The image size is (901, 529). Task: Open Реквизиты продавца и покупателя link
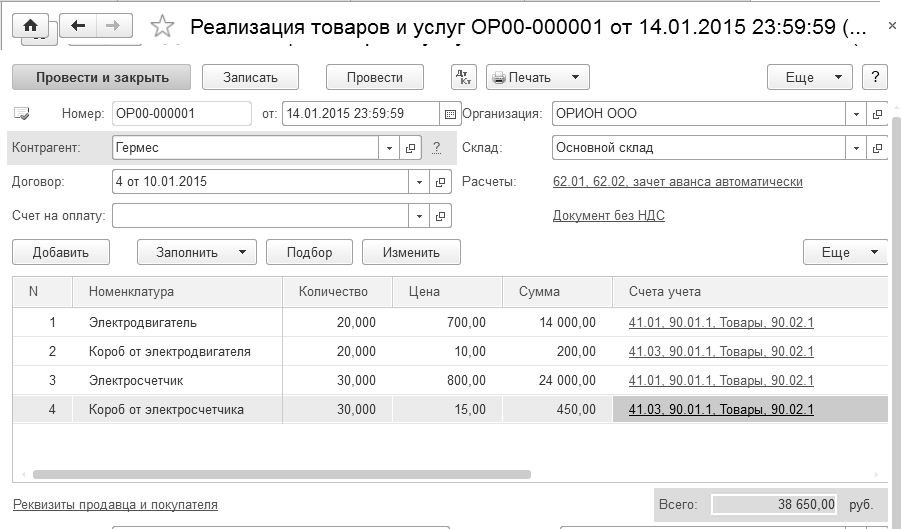click(x=115, y=504)
